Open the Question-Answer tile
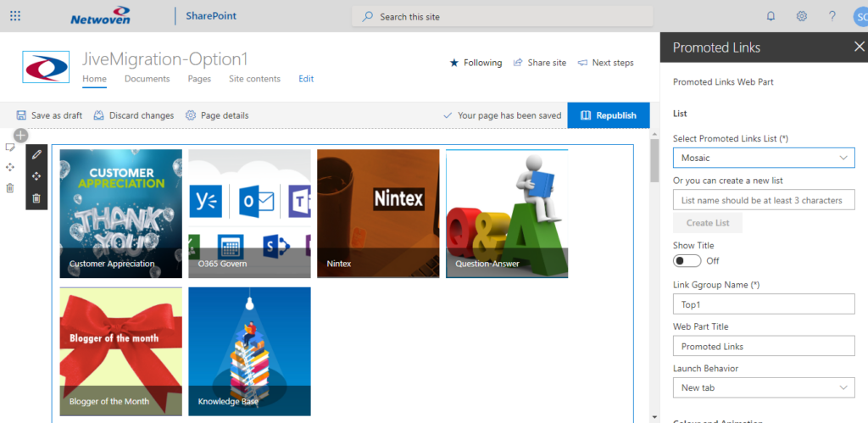Screen dimensions: 868x423 507,214
